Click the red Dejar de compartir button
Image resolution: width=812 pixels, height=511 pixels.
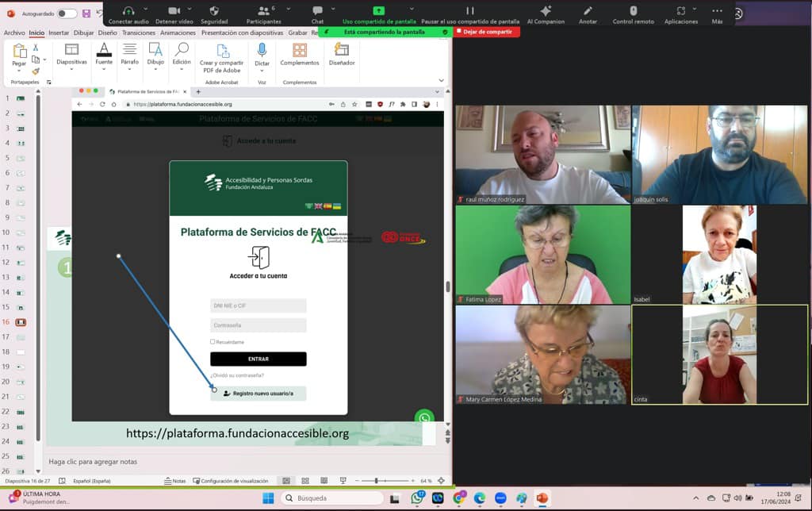[488, 32]
